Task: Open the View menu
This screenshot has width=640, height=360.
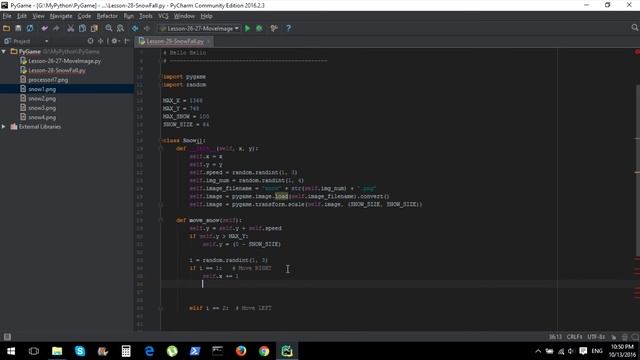Action: 38,16
